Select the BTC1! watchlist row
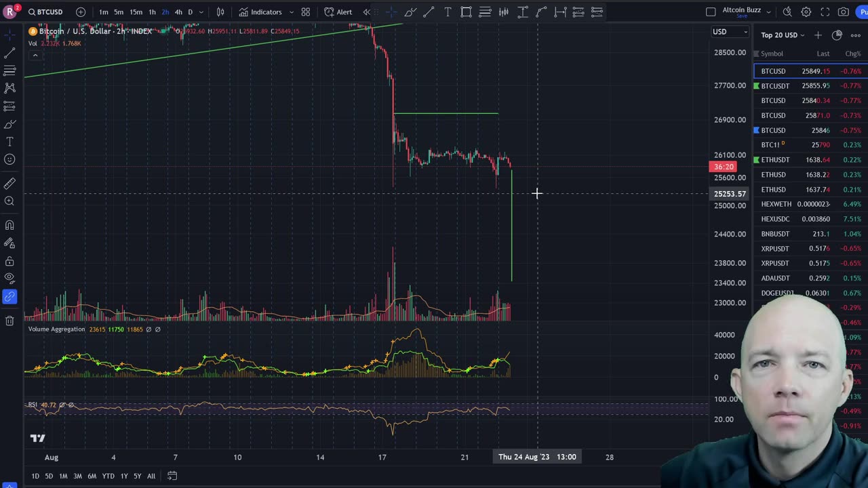This screenshot has height=488, width=868. tap(810, 145)
